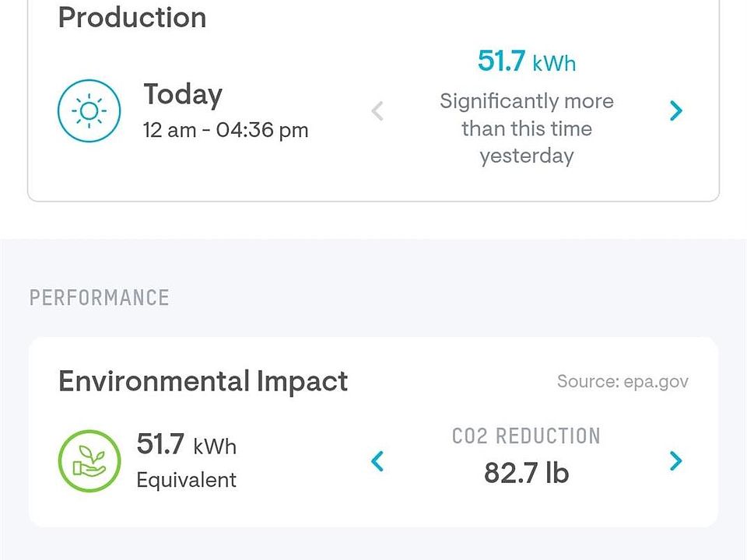Tap the Equivalent label
The width and height of the screenshot is (747, 560).
[x=186, y=480]
